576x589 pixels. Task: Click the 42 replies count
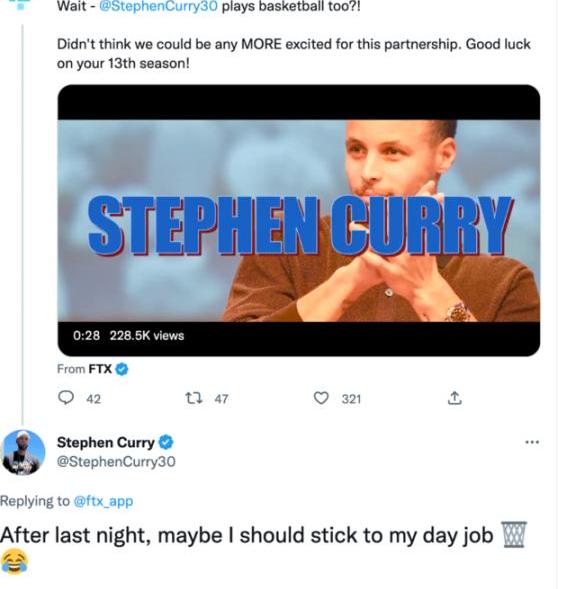pyautogui.click(x=94, y=399)
